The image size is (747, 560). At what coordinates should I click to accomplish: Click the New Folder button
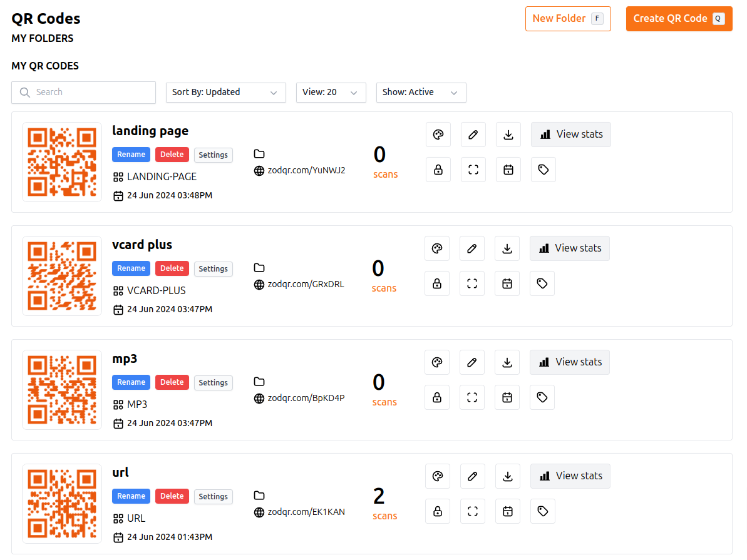coord(568,19)
